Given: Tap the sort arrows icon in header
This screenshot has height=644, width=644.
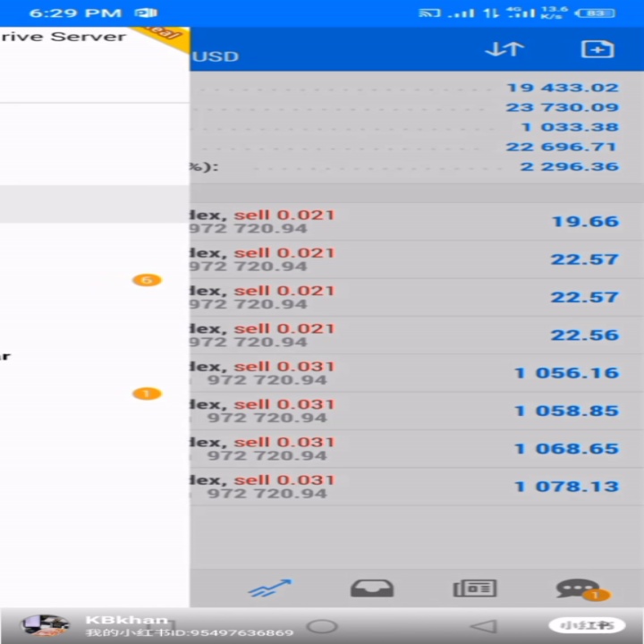Looking at the screenshot, I should 504,49.
